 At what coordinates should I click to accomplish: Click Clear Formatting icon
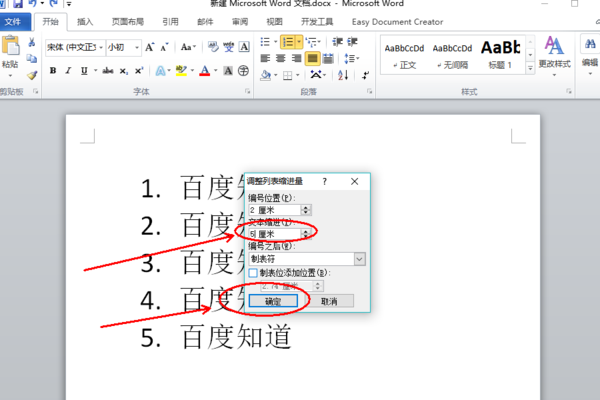213,47
